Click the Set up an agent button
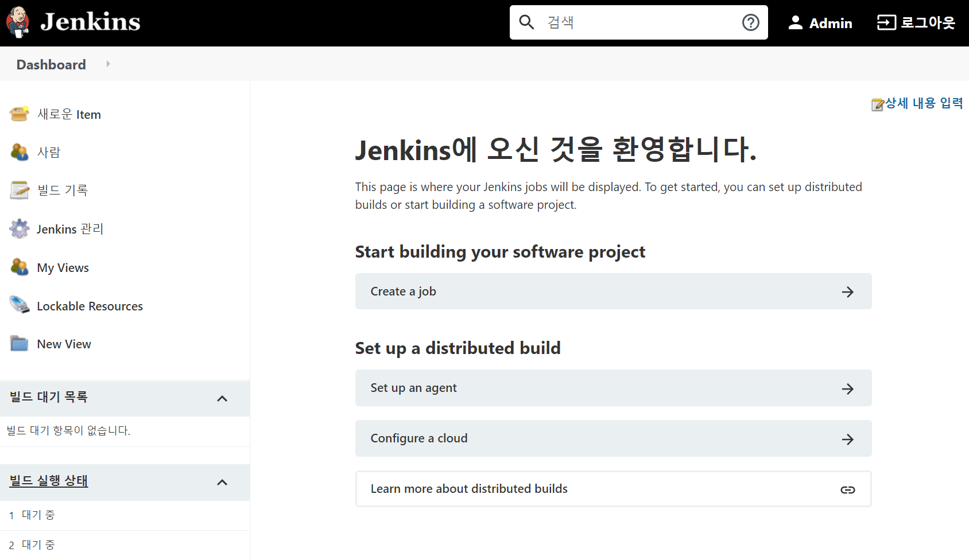Viewport: 969px width, 560px height. 613,388
